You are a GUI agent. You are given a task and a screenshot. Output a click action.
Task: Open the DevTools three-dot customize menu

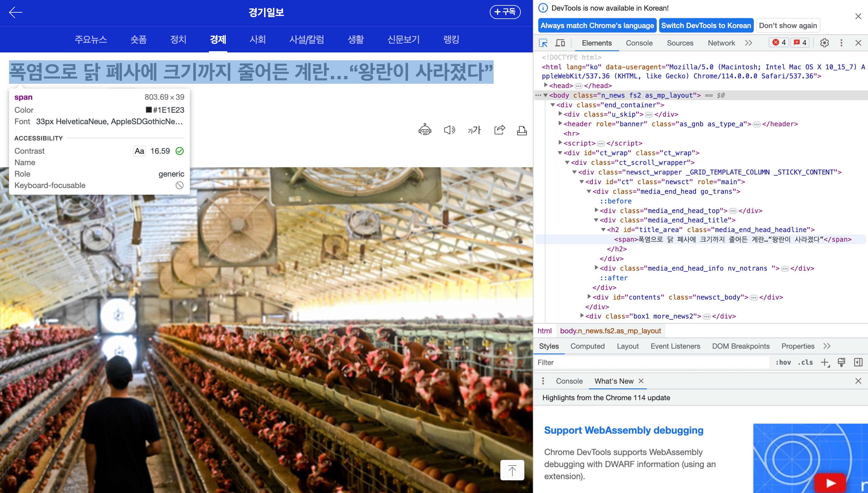tap(841, 43)
